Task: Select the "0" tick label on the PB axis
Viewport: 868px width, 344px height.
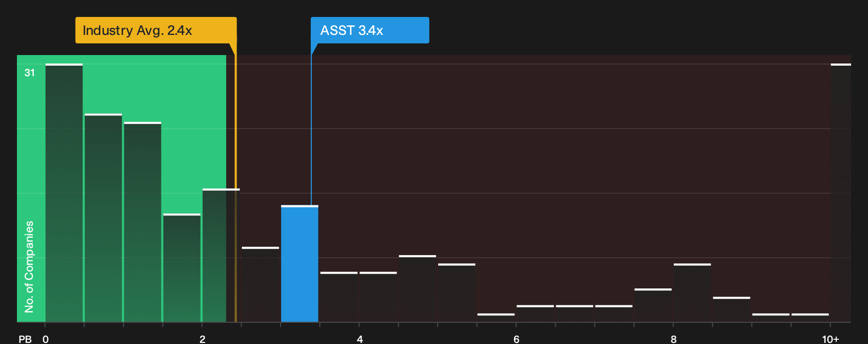Action: (46, 339)
